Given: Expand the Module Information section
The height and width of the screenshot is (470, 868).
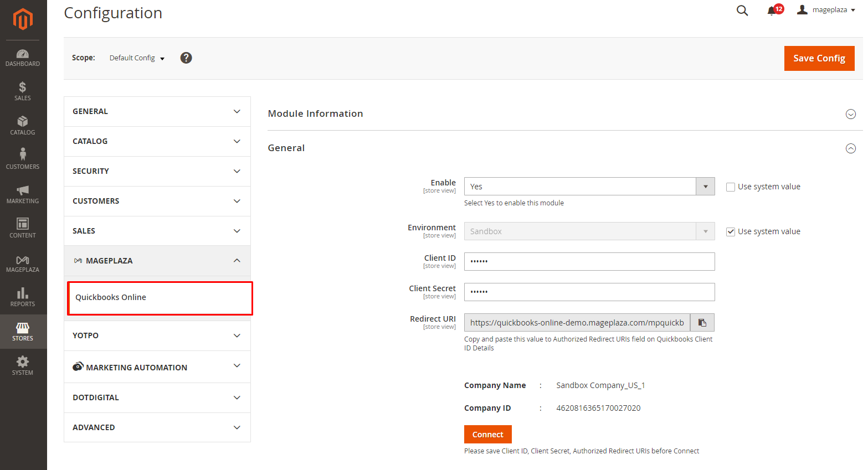Looking at the screenshot, I should (565, 113).
